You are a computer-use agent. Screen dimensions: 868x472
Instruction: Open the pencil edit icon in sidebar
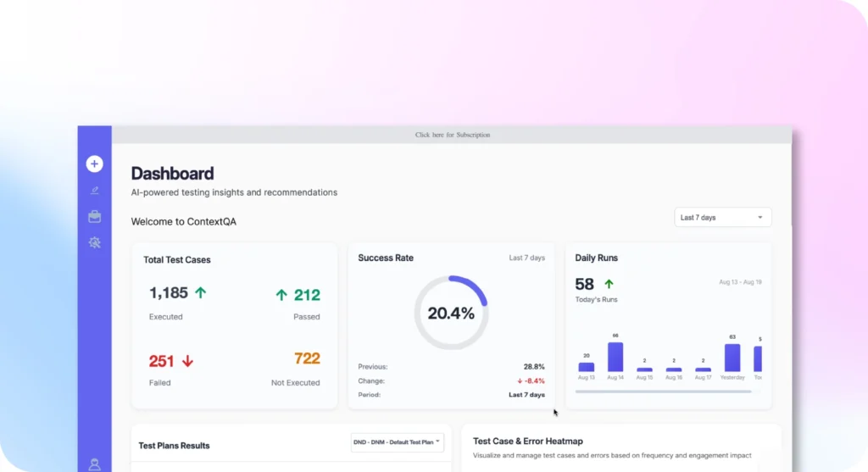coord(94,191)
